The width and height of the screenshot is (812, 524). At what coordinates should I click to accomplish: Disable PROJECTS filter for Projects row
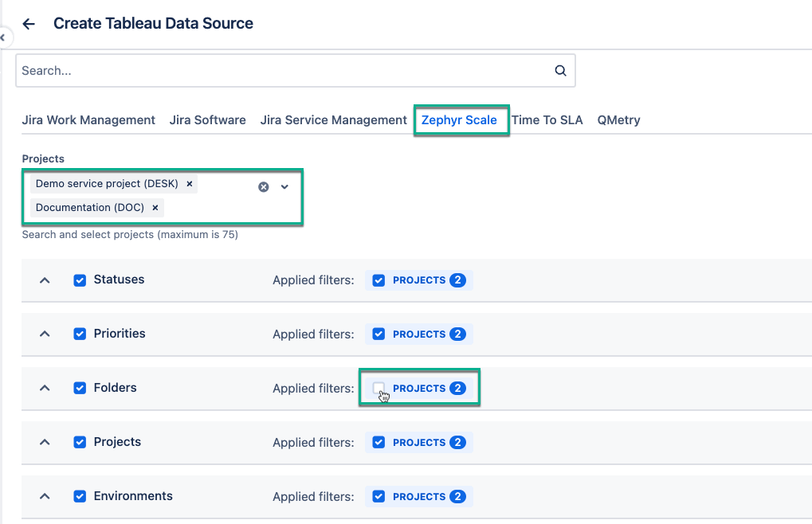pyautogui.click(x=379, y=442)
